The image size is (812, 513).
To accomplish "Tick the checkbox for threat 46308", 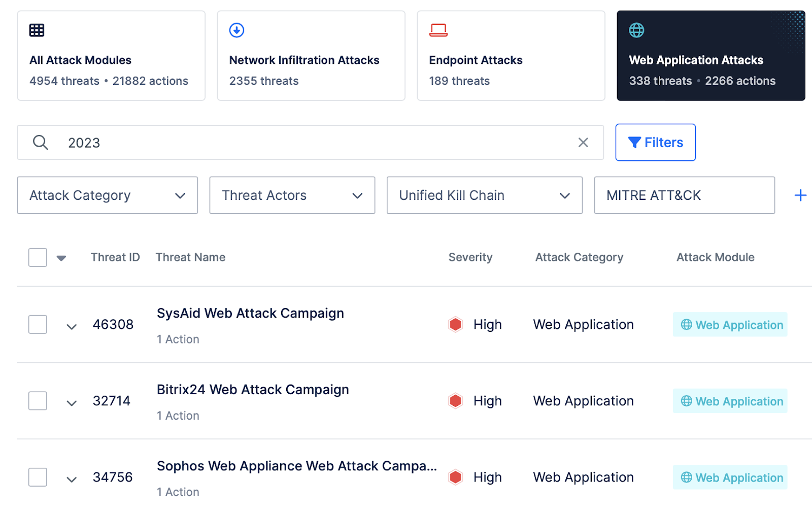I will [x=38, y=324].
